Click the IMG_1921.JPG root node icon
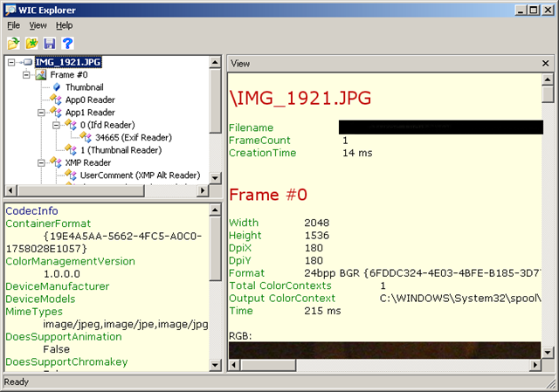Screen dimensions: 559x392 click(27, 62)
